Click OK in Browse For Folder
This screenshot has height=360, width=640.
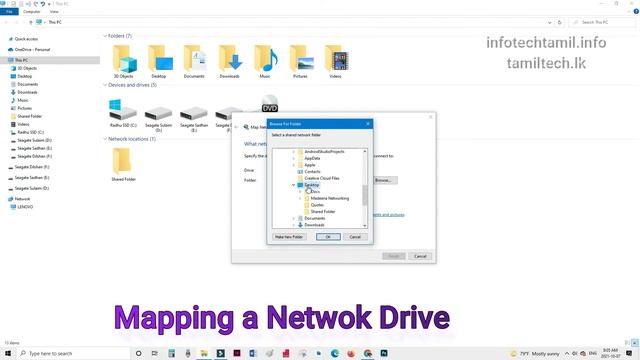pos(328,237)
